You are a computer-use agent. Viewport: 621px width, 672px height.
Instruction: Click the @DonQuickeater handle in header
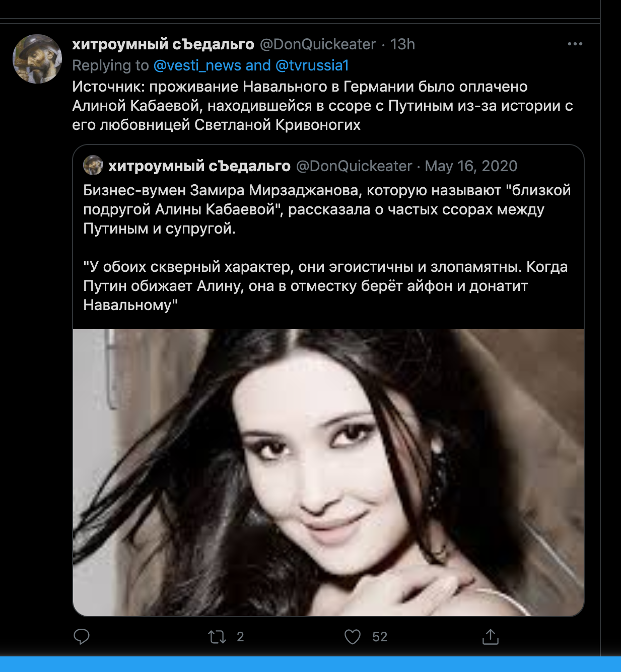pyautogui.click(x=318, y=44)
